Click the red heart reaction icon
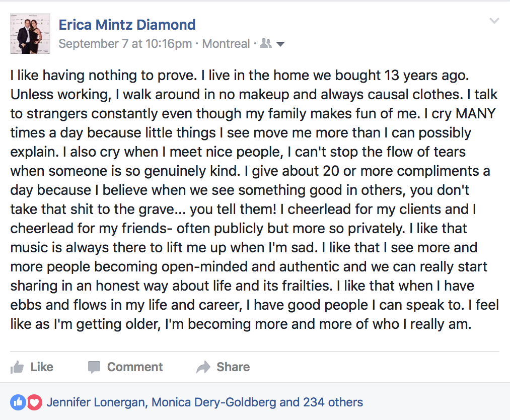510x420 pixels. [34, 402]
